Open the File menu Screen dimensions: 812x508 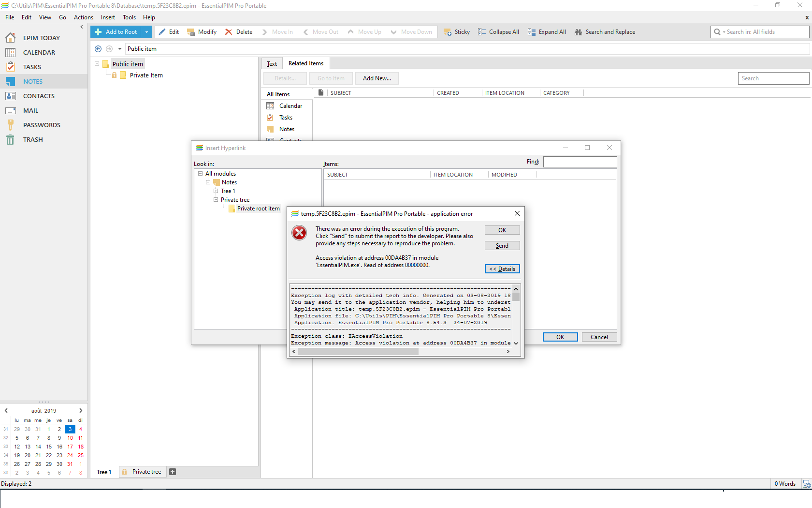coord(10,17)
